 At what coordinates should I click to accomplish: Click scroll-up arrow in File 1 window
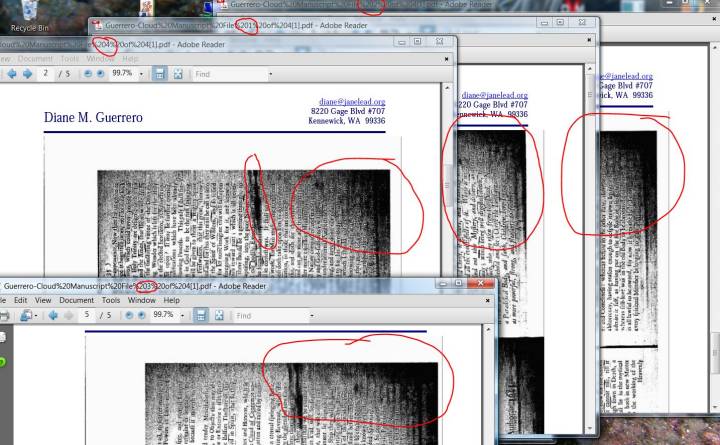point(590,69)
